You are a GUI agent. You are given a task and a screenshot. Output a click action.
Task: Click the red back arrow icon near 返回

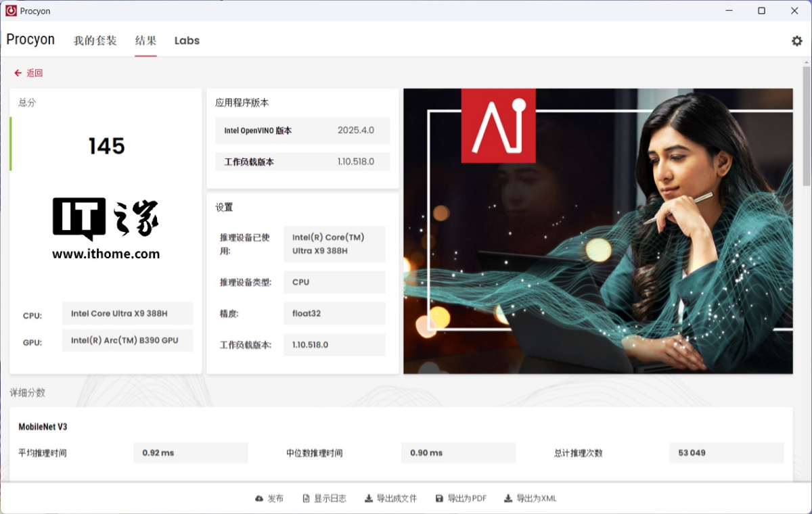(17, 72)
